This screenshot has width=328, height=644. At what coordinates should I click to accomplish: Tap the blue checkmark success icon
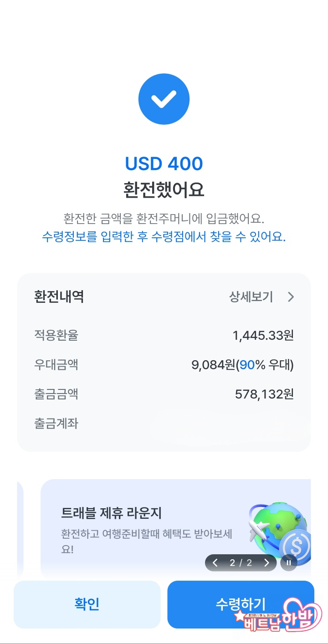164,99
